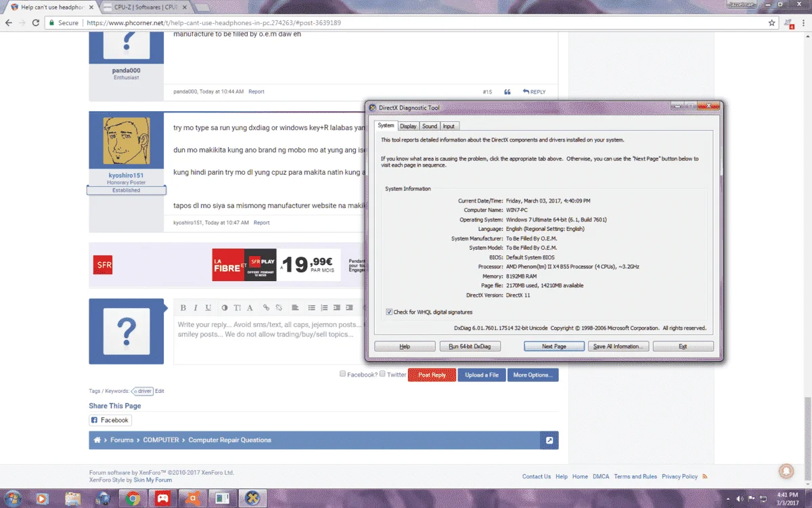Image resolution: width=812 pixels, height=508 pixels.
Task: Set text alignment in reply editor
Action: tap(295, 308)
